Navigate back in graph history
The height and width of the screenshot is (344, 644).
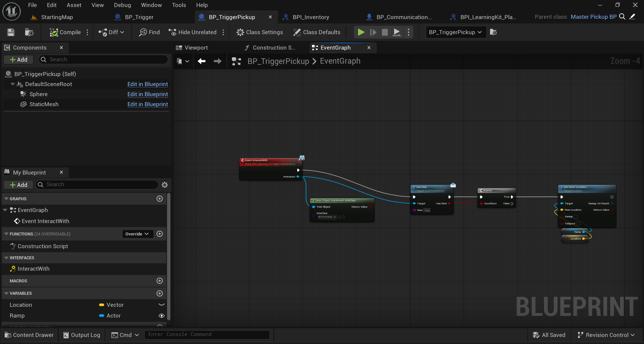coord(202,61)
